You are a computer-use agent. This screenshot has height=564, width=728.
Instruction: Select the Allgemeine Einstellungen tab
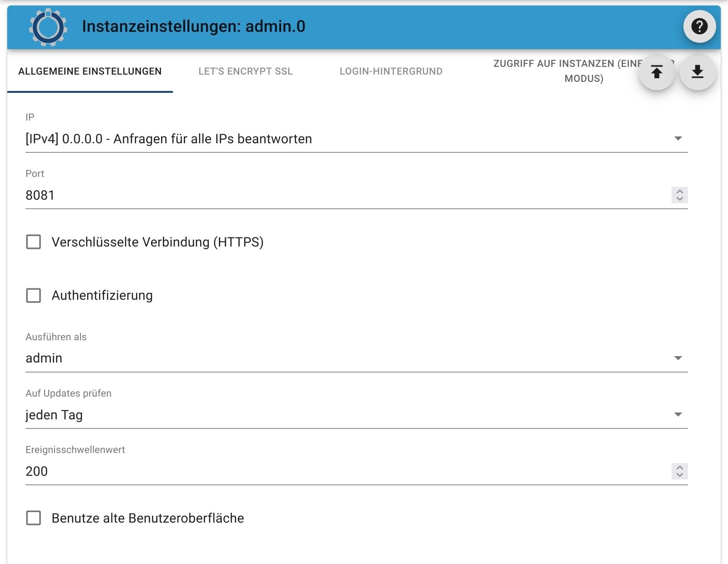90,71
